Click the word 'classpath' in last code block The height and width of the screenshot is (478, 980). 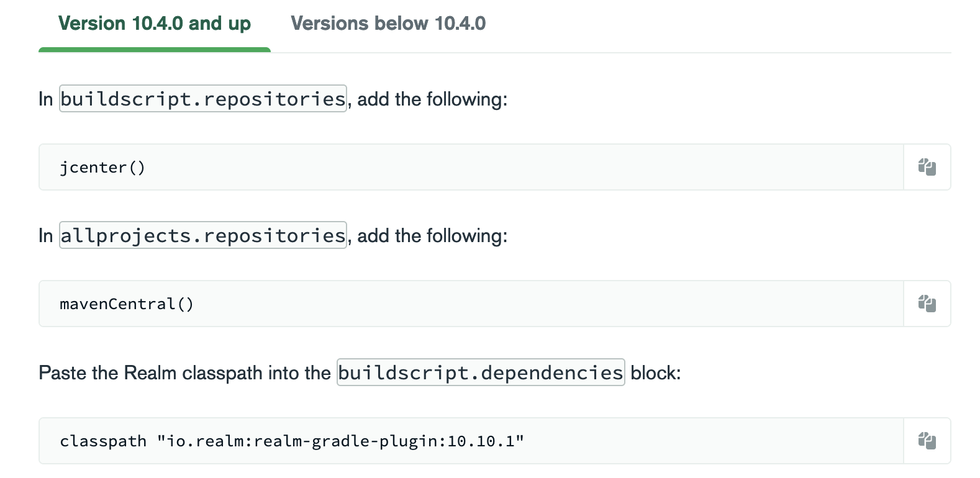pyautogui.click(x=103, y=441)
